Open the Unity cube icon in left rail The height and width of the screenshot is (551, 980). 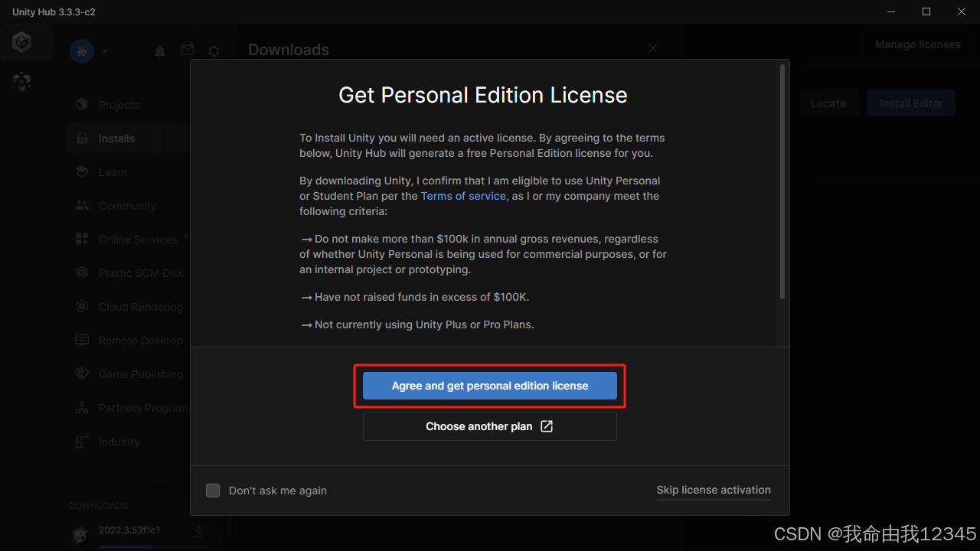tap(21, 82)
